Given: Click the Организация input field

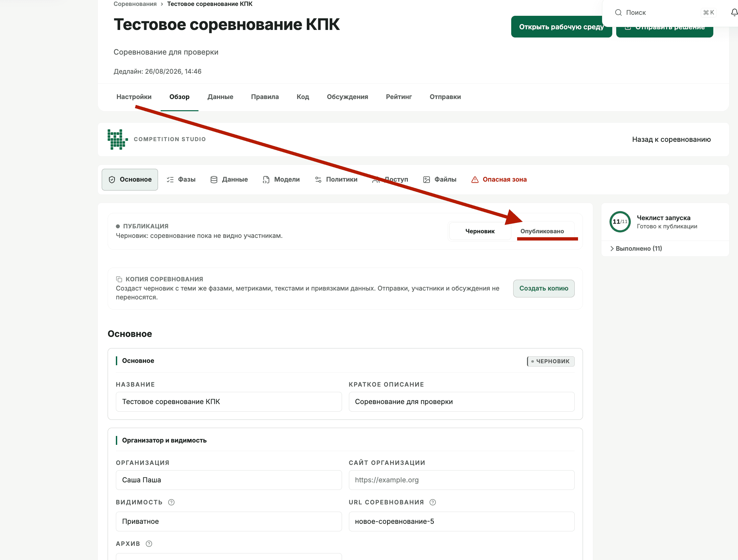Looking at the screenshot, I should pyautogui.click(x=228, y=480).
